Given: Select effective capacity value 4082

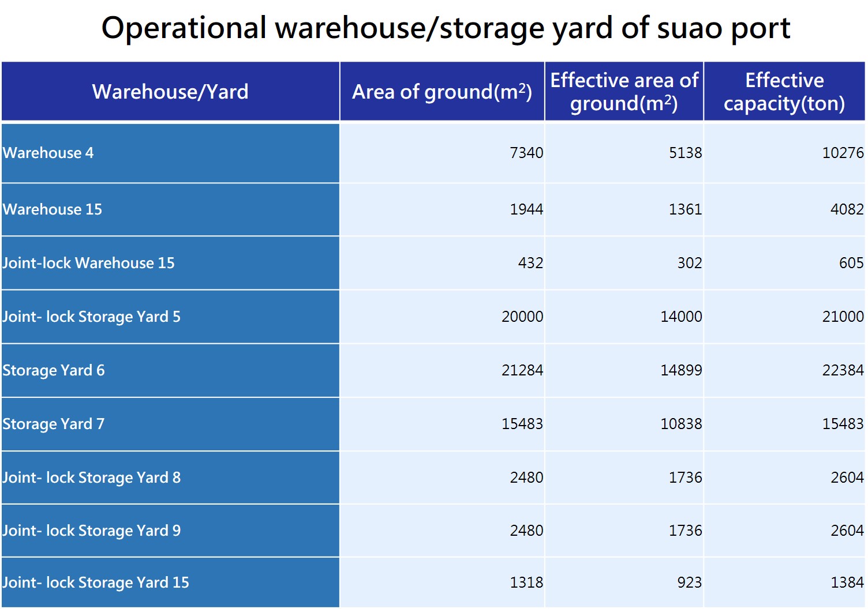Looking at the screenshot, I should (x=847, y=209).
